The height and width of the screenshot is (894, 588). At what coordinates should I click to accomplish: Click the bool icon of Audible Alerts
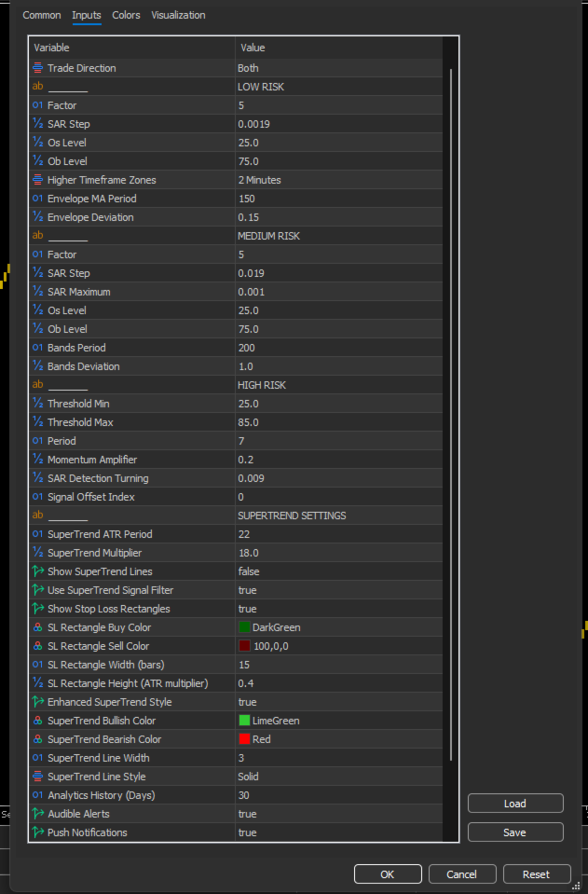[37, 814]
